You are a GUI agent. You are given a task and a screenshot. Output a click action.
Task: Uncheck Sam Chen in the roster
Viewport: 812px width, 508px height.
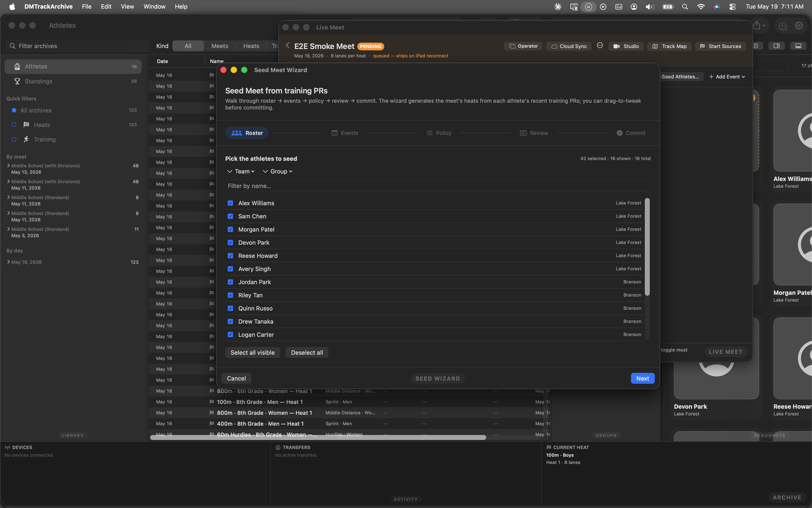230,216
